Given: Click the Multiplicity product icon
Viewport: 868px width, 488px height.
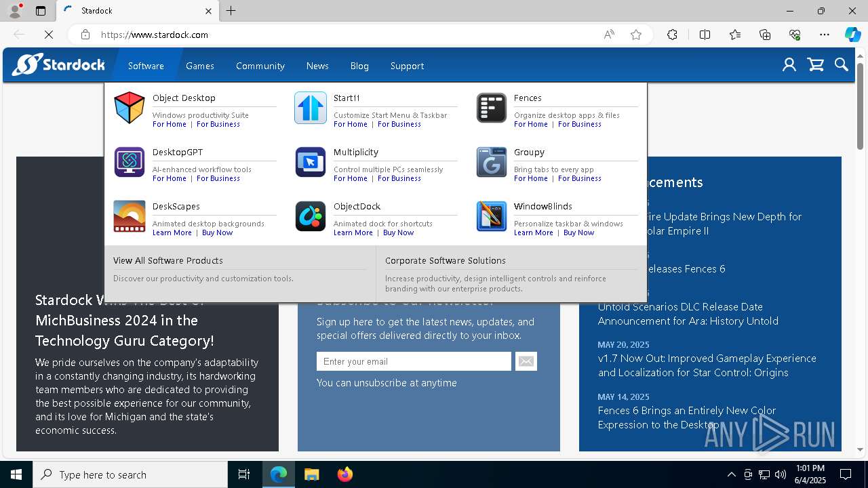Looking at the screenshot, I should 311,162.
